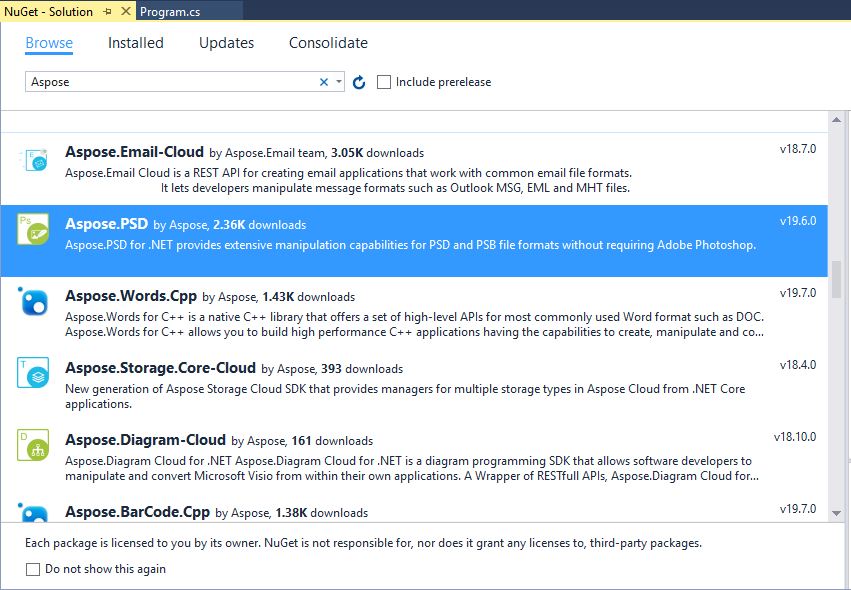The width and height of the screenshot is (851, 590).
Task: Click version v19.7.0 of Aspose.BarCode.Cpp
Action: click(x=798, y=509)
